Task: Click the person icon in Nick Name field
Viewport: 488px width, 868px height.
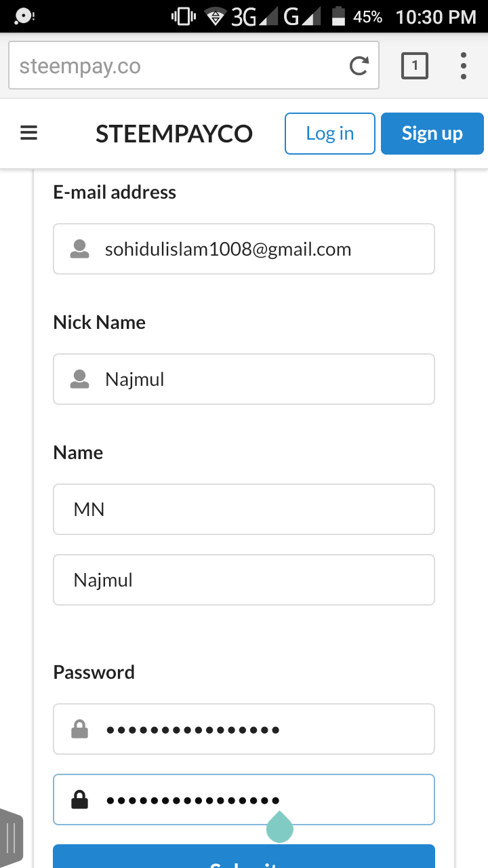Action: pyautogui.click(x=80, y=379)
